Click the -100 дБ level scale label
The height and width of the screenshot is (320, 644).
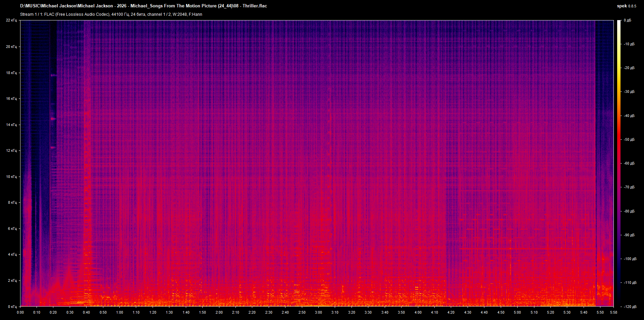(630, 259)
